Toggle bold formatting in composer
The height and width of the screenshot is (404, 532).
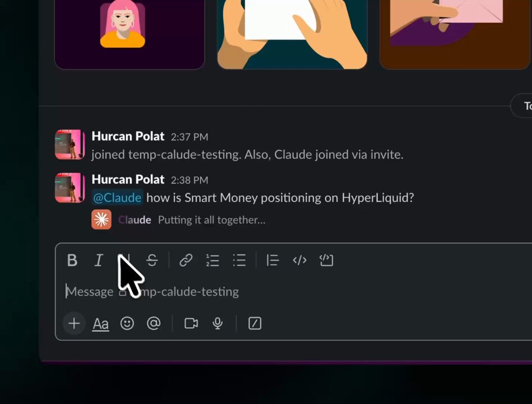pyautogui.click(x=72, y=260)
